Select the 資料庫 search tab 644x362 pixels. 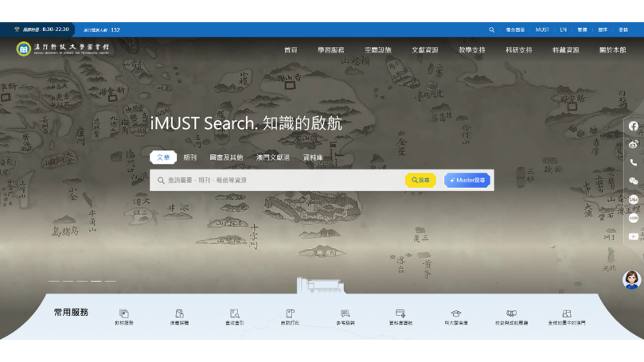point(313,158)
